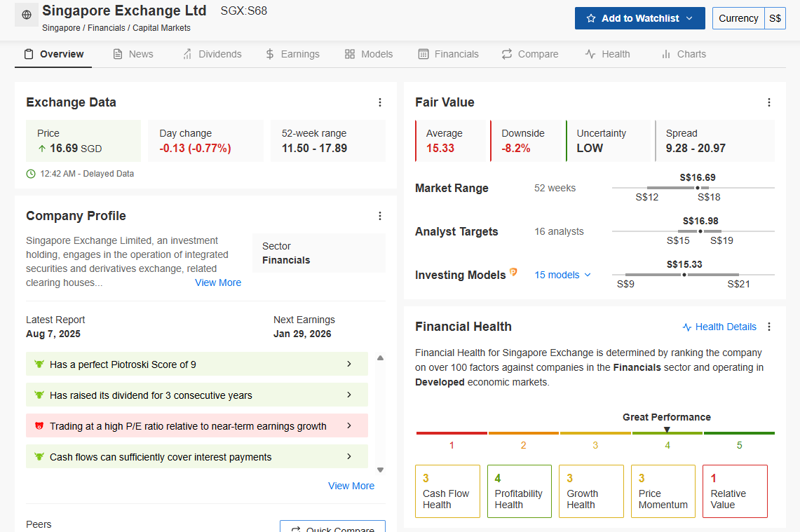Click the globe icon beside the company name
The image size is (800, 532).
click(27, 15)
